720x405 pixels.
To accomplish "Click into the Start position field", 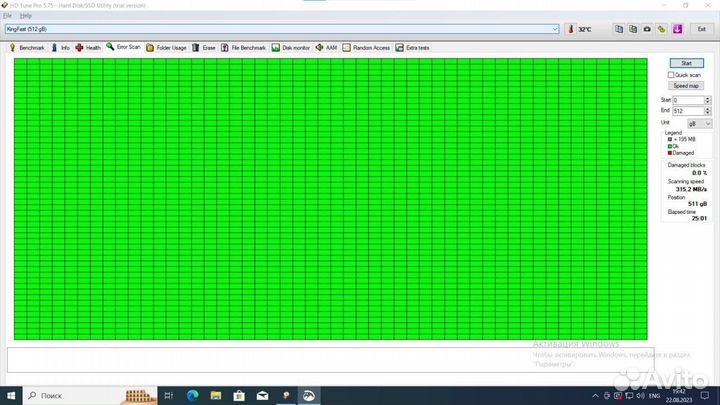I will click(688, 100).
